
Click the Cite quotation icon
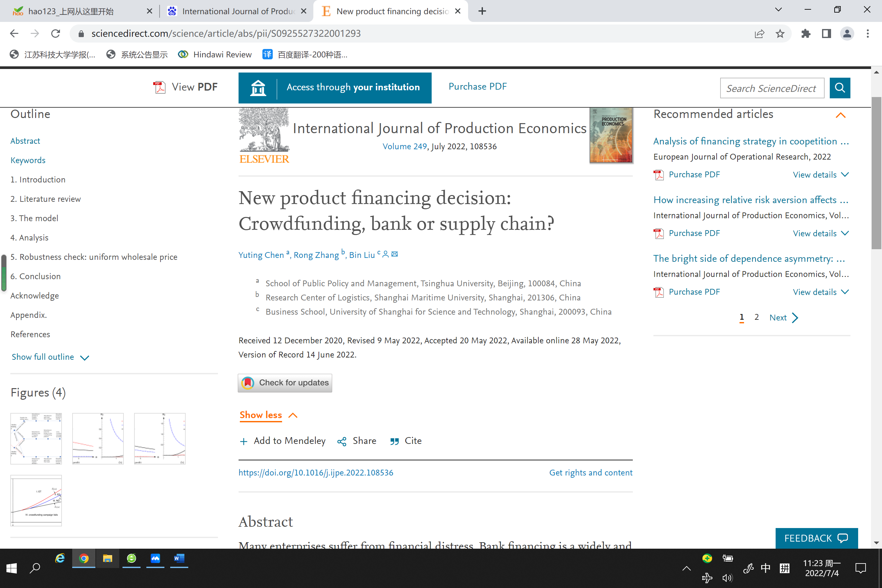(x=394, y=441)
